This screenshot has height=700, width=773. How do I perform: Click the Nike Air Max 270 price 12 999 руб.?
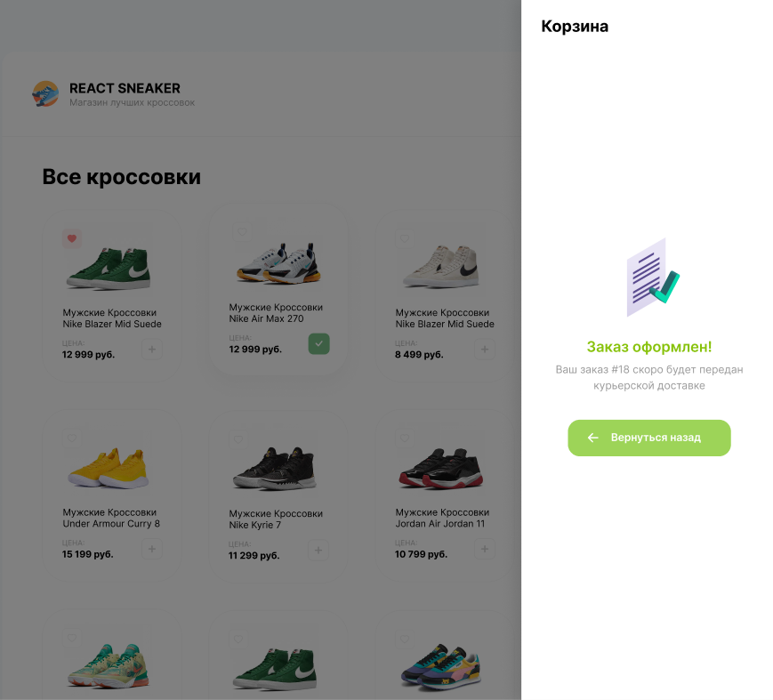pos(255,349)
